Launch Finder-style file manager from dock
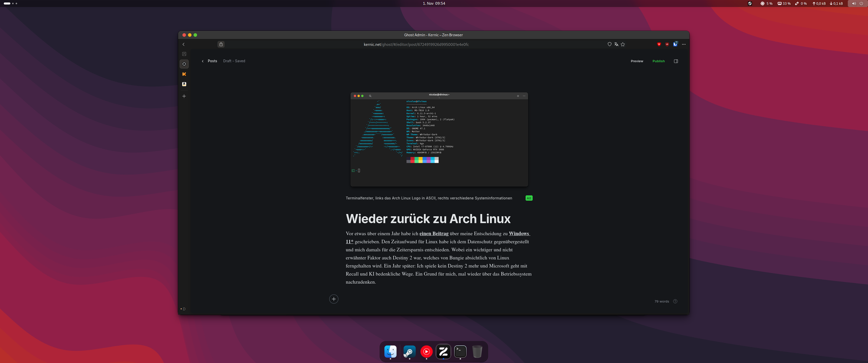 coord(391,351)
